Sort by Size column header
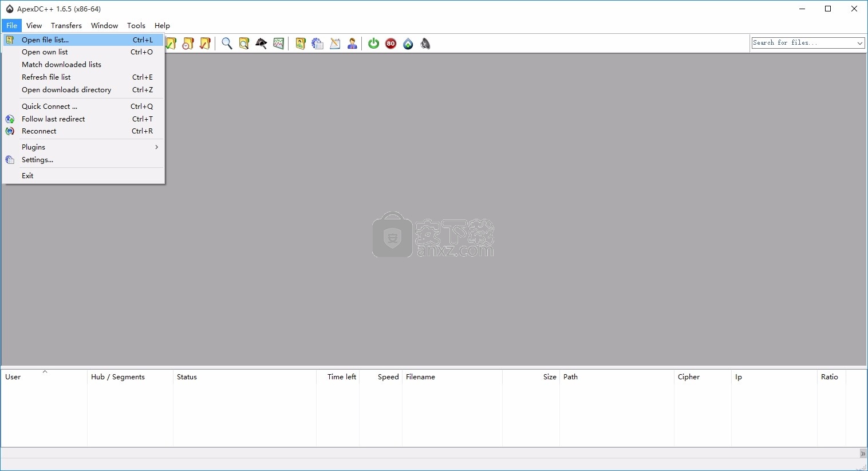The image size is (868, 471). point(531,377)
